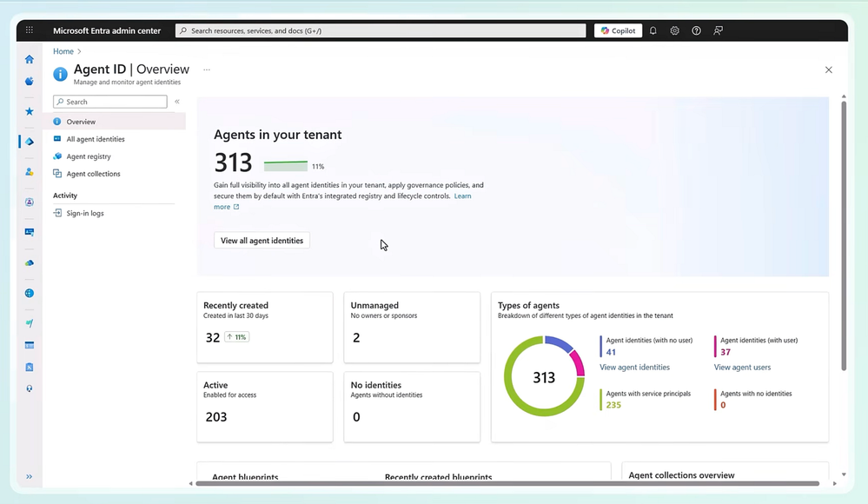Open the Entra ID diamond icon in rail
The image size is (868, 504).
pos(30,142)
